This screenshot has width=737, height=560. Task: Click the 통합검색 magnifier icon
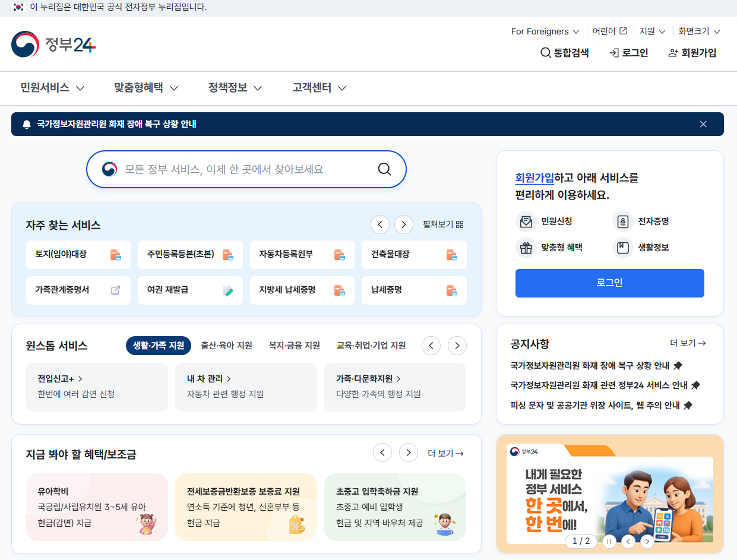coord(545,53)
